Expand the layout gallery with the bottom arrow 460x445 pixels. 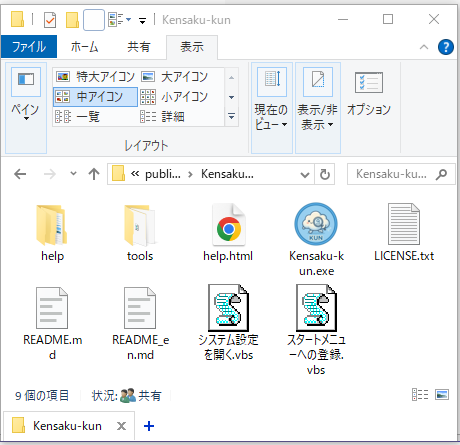(231, 117)
